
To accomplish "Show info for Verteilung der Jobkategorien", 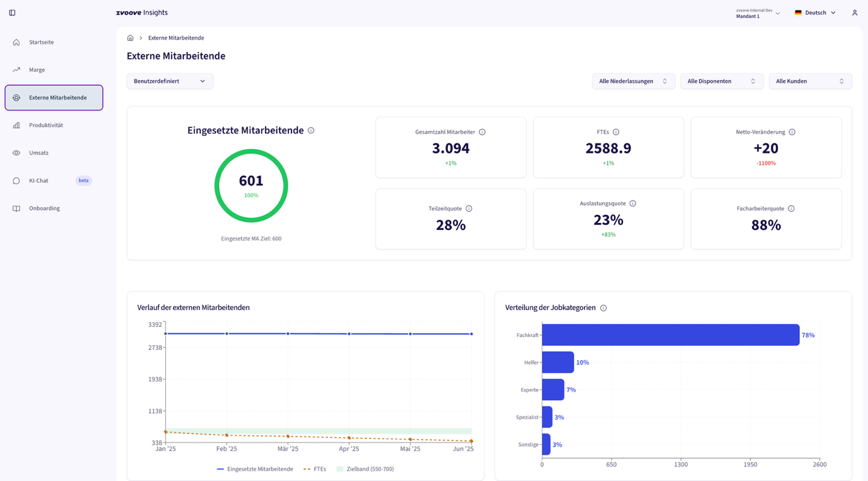I will click(x=604, y=308).
